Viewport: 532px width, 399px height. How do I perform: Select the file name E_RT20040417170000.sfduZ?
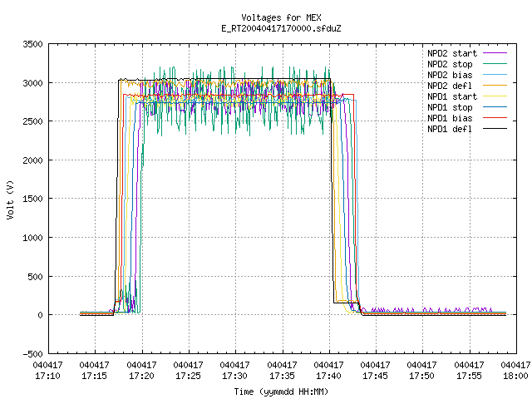coord(281,28)
